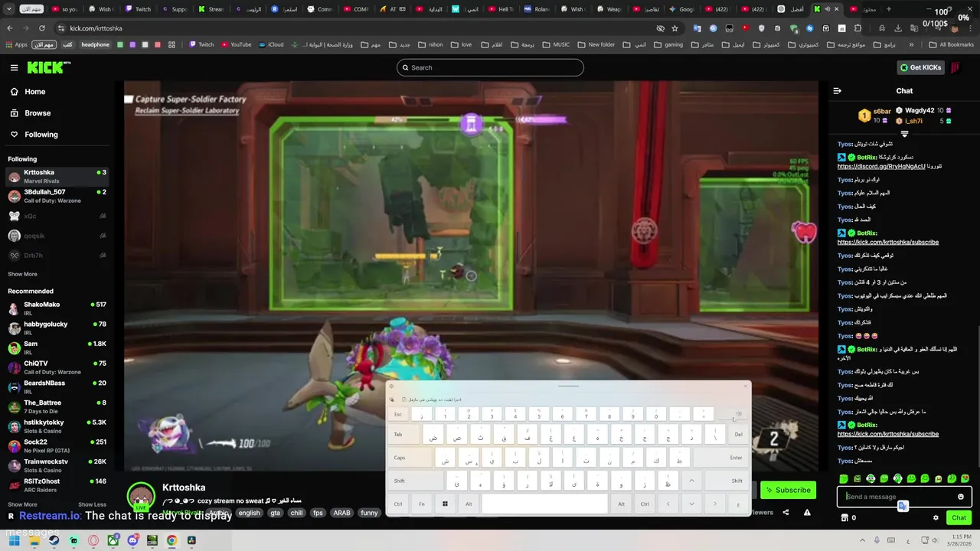This screenshot has width=980, height=551.
Task: Mute the Kick tab audio
Action: pos(827,9)
